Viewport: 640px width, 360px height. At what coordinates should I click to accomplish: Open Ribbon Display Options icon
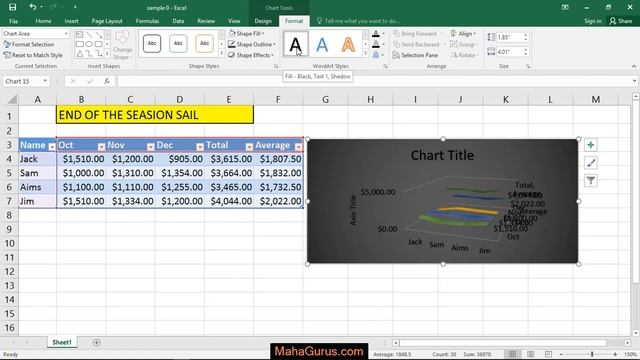pyautogui.click(x=565, y=7)
